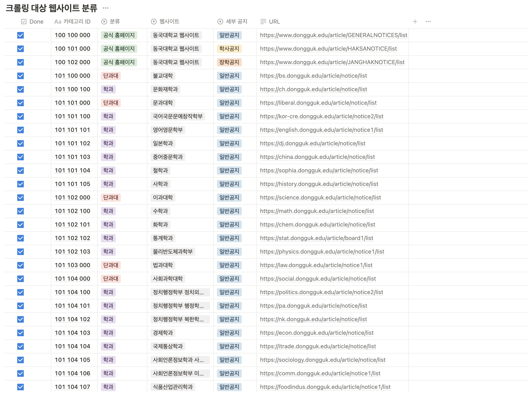The width and height of the screenshot is (532, 394).
Task: Open the table column options ellipsis
Action: coord(428,22)
